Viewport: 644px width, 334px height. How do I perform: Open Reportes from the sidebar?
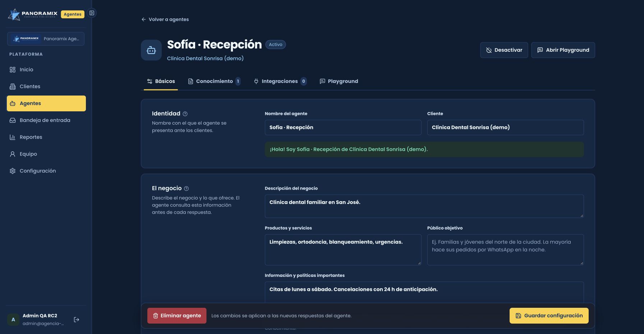click(x=46, y=137)
